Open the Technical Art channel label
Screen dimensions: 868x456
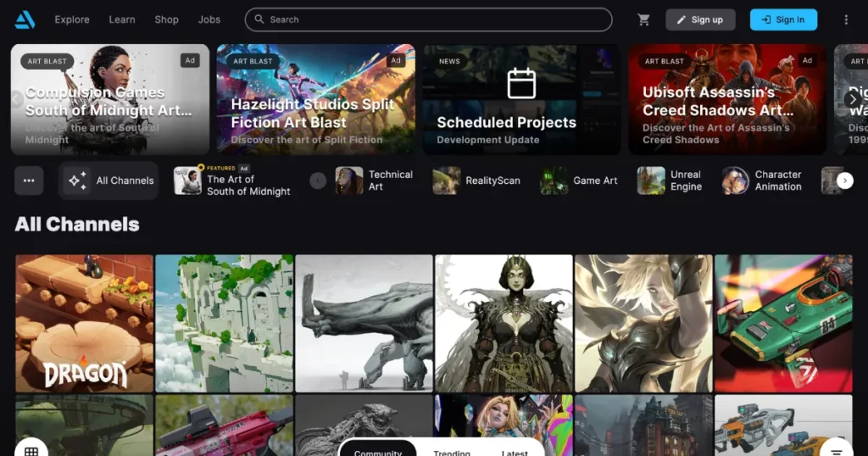[x=390, y=181]
